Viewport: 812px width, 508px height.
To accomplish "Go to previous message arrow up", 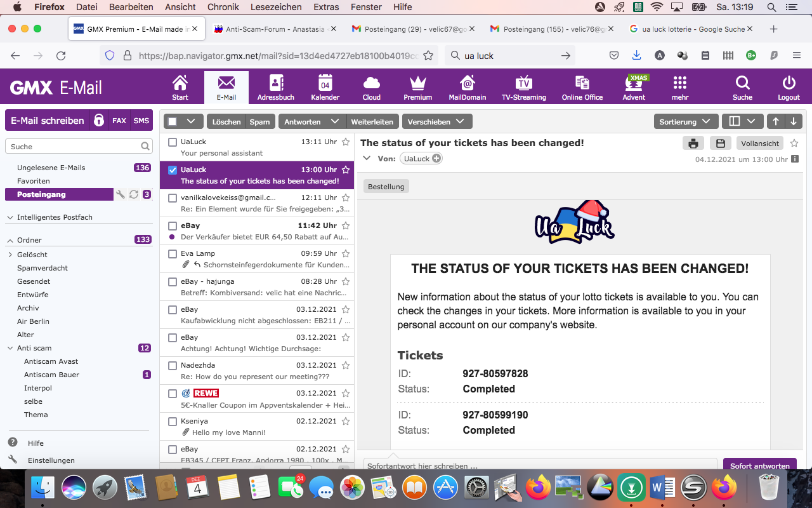I will click(775, 121).
